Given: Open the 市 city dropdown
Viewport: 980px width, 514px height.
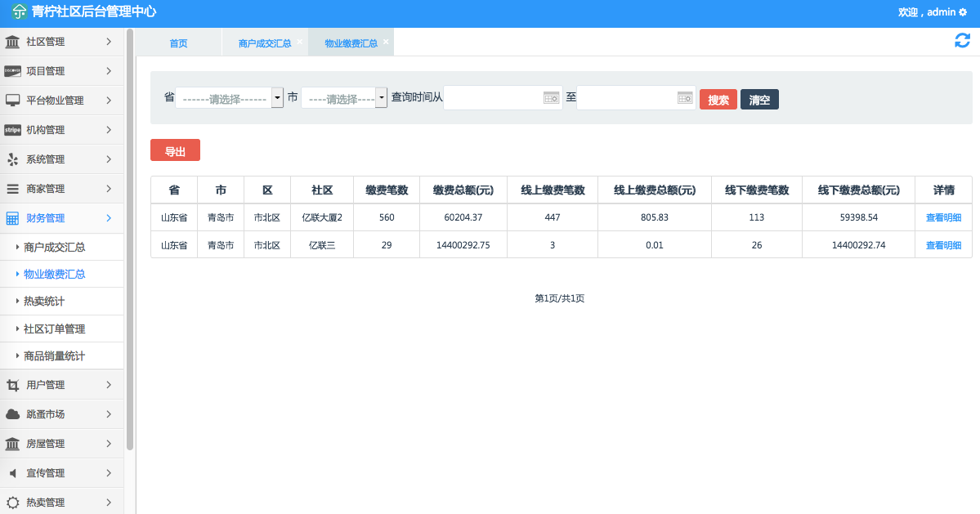Looking at the screenshot, I should pyautogui.click(x=344, y=98).
